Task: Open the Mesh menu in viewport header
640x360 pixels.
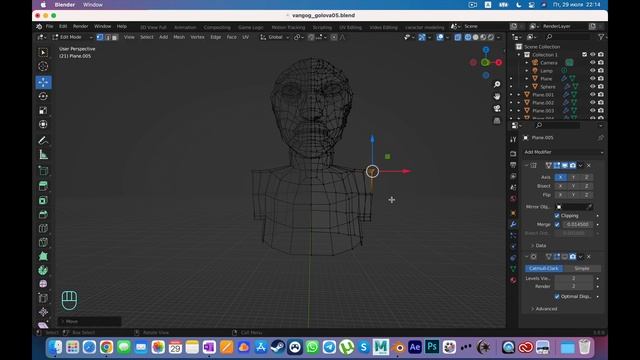Action: 179,37
